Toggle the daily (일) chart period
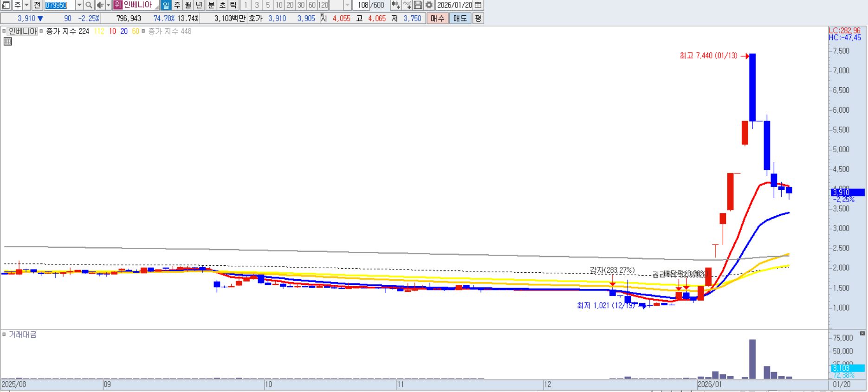Image resolution: width=868 pixels, height=392 pixels. coord(166,5)
